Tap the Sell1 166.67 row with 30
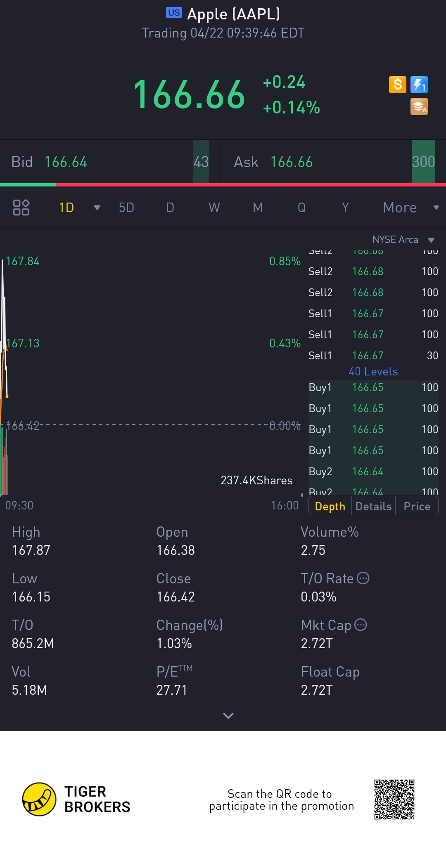The image size is (446, 868). (x=373, y=356)
